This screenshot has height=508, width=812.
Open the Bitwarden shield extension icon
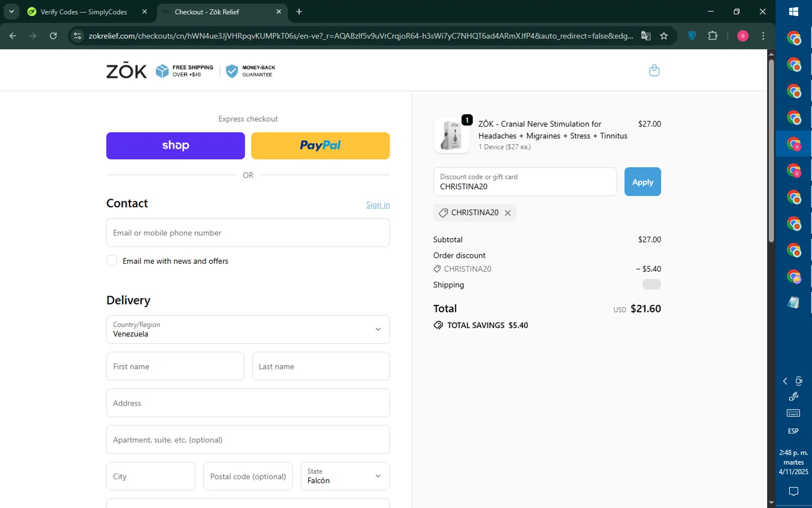pos(692,36)
